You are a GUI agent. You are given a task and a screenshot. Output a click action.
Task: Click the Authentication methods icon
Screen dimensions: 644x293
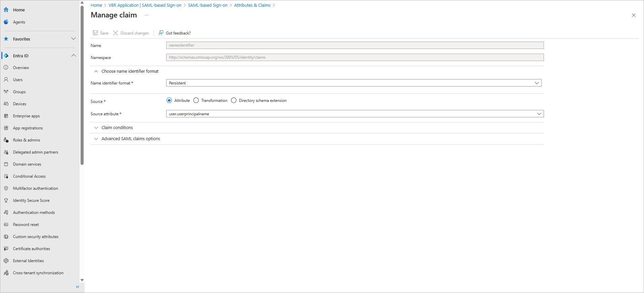(6, 212)
